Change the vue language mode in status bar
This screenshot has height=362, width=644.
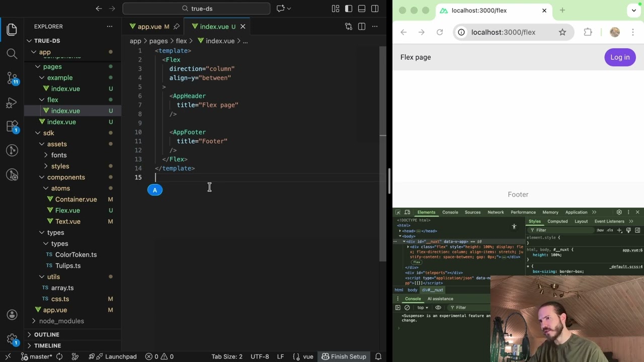point(308,356)
